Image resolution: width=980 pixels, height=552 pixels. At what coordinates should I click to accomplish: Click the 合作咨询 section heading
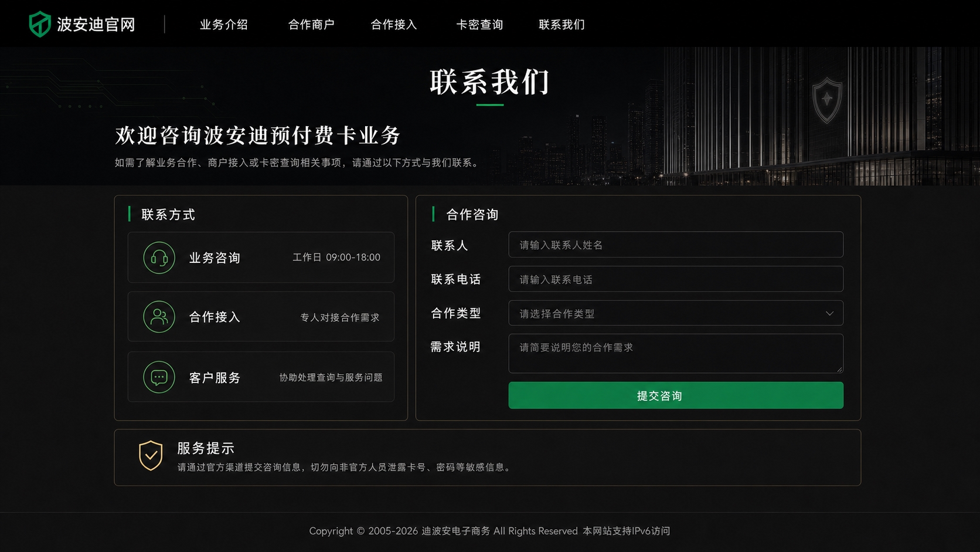pos(472,215)
